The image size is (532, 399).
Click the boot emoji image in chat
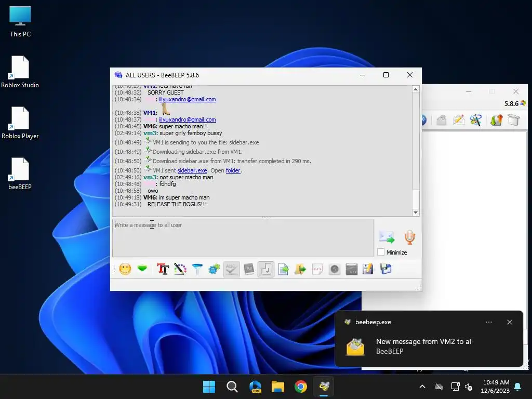[166, 109]
